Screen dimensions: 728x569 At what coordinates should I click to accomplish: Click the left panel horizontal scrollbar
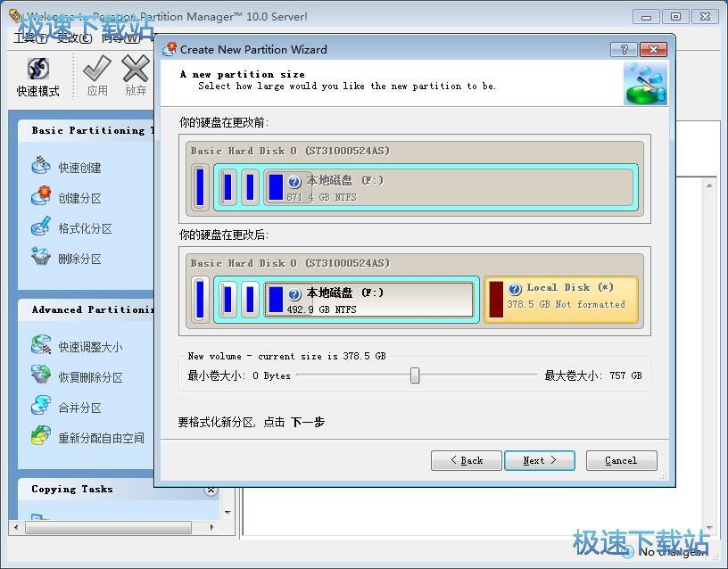point(108,527)
